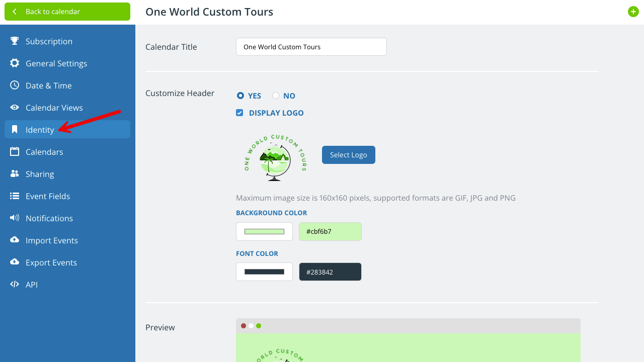This screenshot has width=644, height=362.
Task: Go to Date & Time settings
Action: click(67, 85)
